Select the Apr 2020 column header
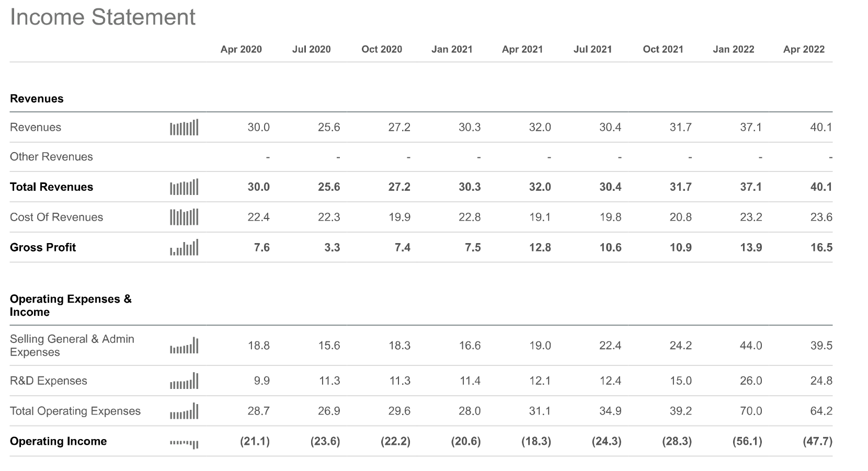Viewport: 868px width, 471px height. [241, 49]
